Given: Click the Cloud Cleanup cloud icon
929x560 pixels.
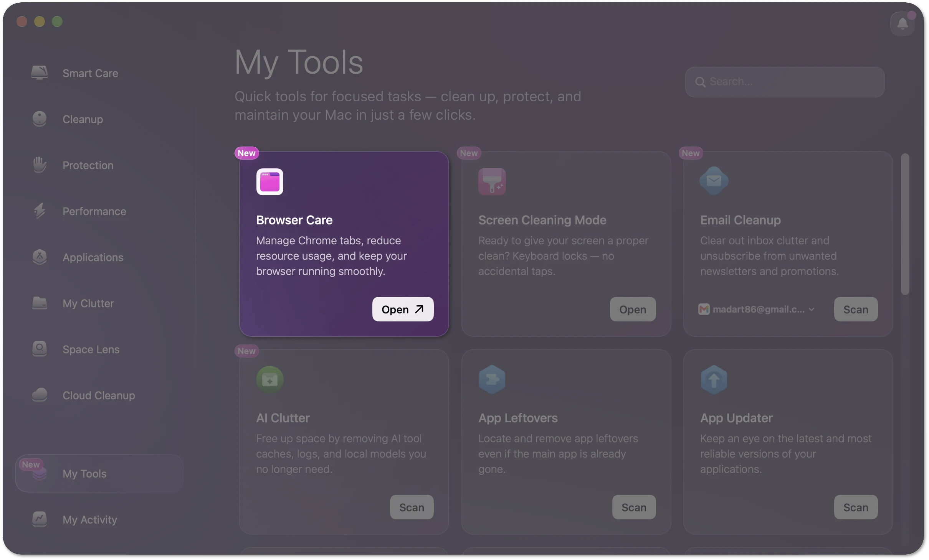Looking at the screenshot, I should coord(40,395).
